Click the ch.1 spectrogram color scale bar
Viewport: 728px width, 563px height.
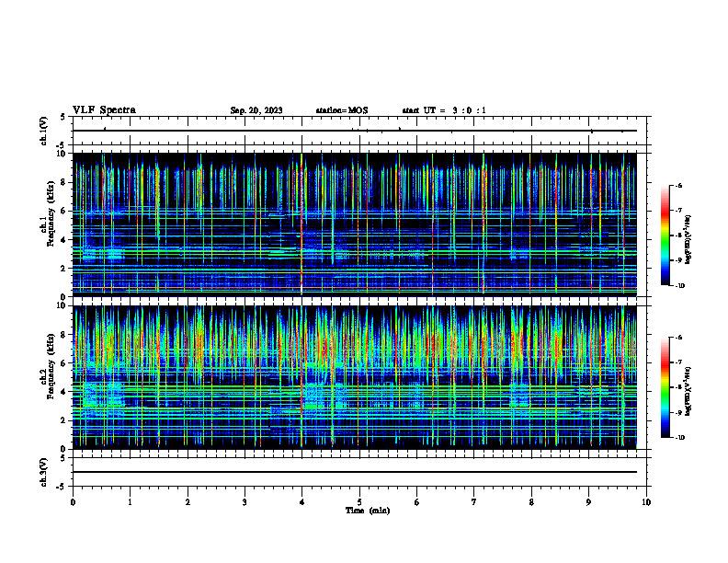(665, 236)
